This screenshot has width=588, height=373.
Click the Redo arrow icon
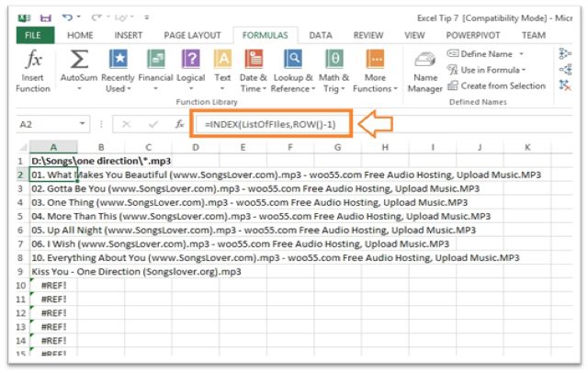pos(96,17)
